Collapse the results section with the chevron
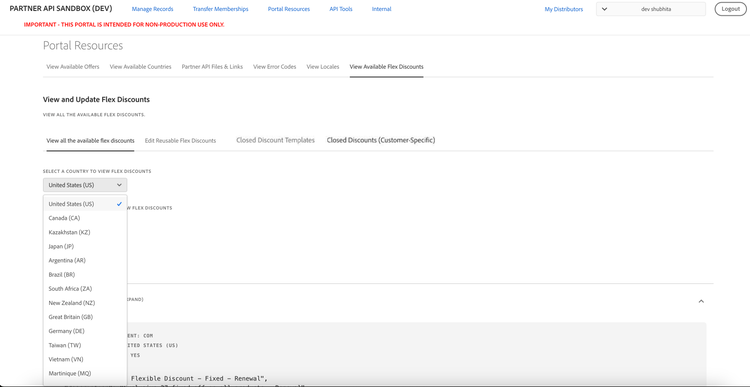 tap(701, 301)
